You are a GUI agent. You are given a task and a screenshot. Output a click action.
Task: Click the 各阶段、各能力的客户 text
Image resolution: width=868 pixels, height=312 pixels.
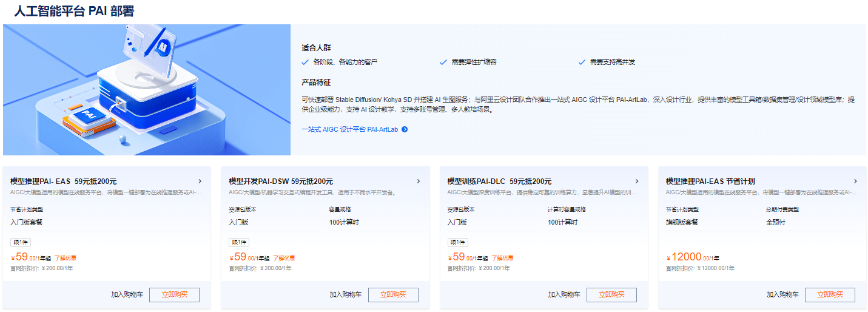point(345,62)
